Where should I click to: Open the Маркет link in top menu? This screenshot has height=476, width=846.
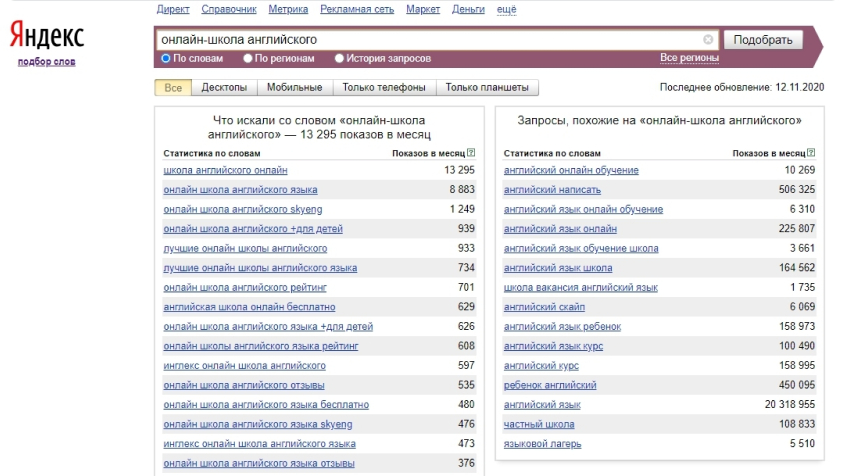coord(423,9)
